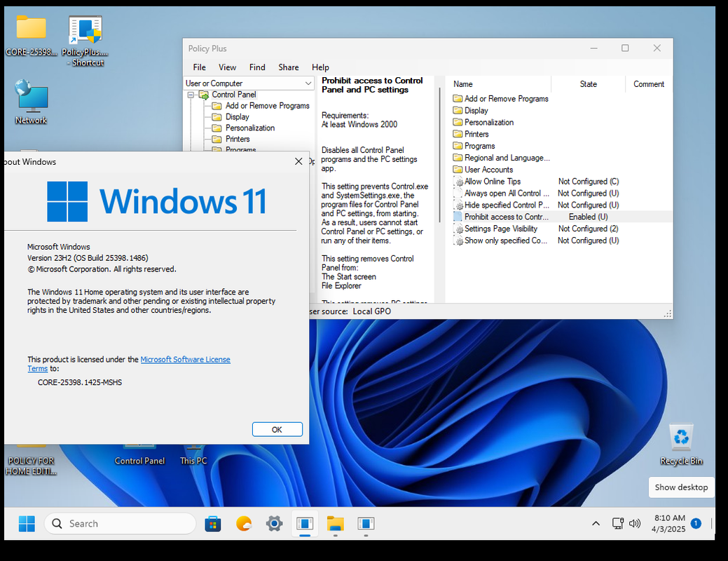Select Personalization in the category tree
728x561 pixels.
[249, 128]
